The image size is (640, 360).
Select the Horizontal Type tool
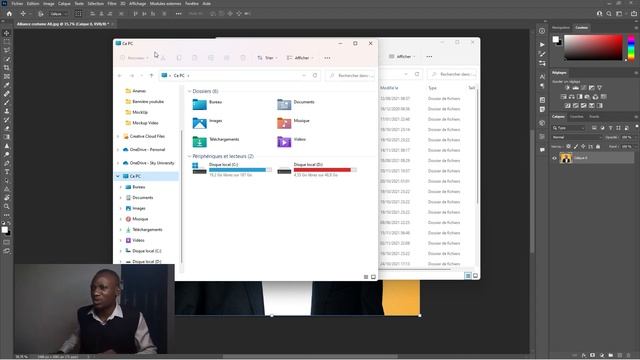pyautogui.click(x=7, y=171)
